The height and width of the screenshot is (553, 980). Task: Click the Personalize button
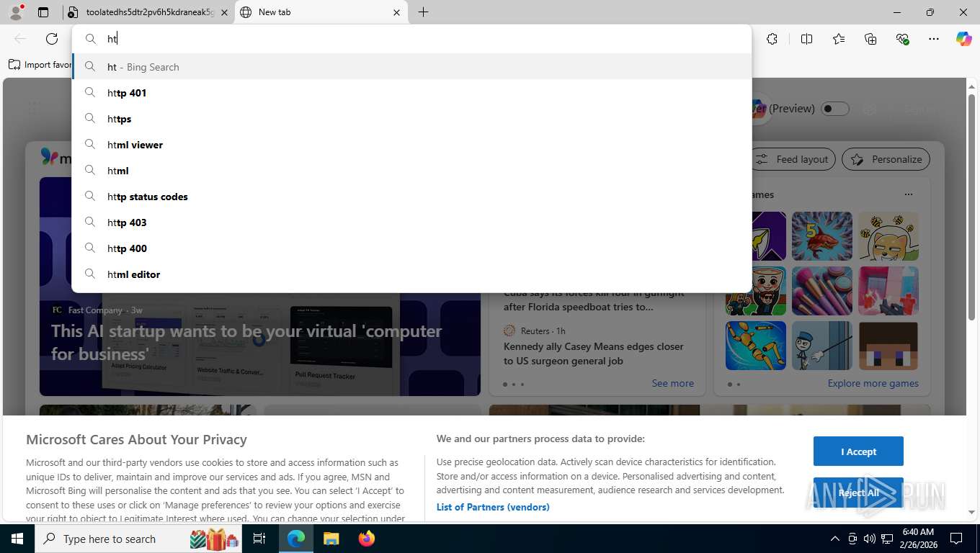tap(886, 159)
